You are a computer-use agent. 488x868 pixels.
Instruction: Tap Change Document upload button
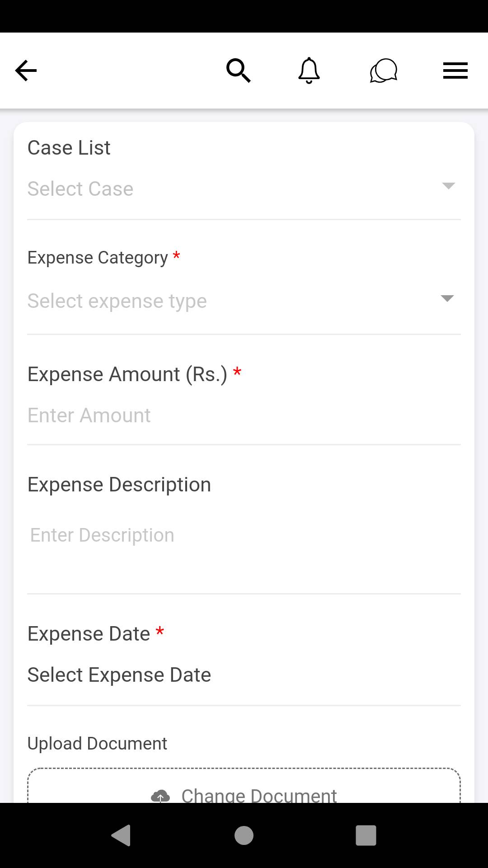[x=259, y=795]
